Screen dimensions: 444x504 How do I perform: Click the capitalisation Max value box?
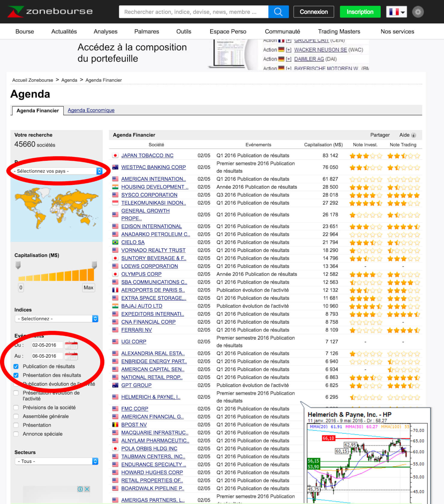88,287
